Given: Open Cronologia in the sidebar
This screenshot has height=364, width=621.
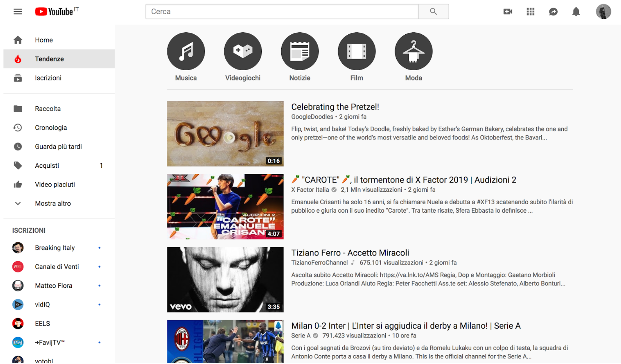Looking at the screenshot, I should coord(59,128).
